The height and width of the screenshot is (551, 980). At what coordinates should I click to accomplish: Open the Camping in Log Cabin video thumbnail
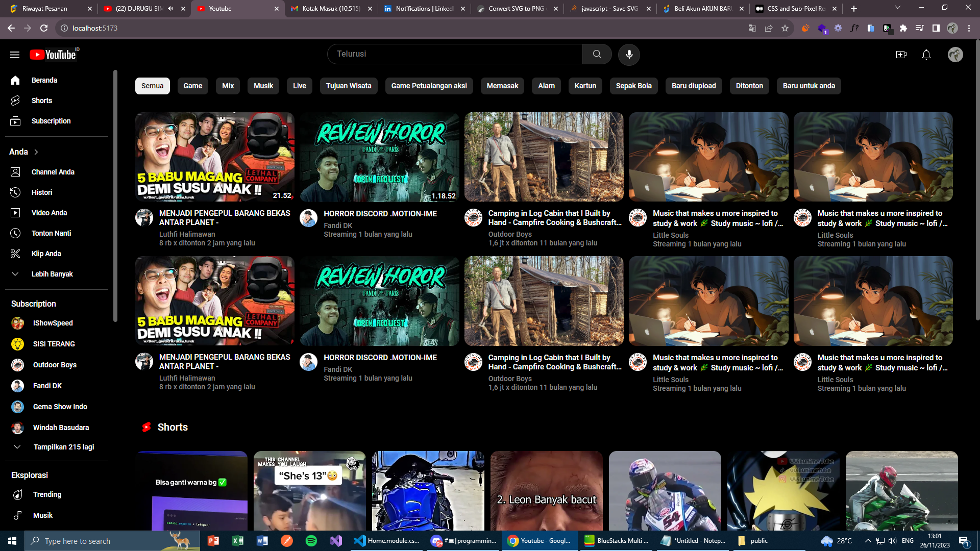pyautogui.click(x=544, y=157)
